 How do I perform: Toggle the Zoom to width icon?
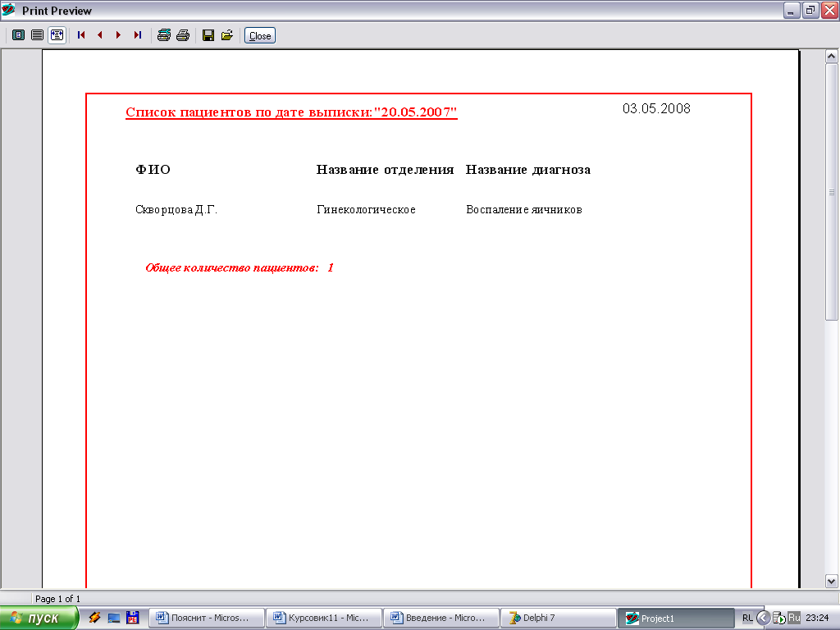click(57, 35)
